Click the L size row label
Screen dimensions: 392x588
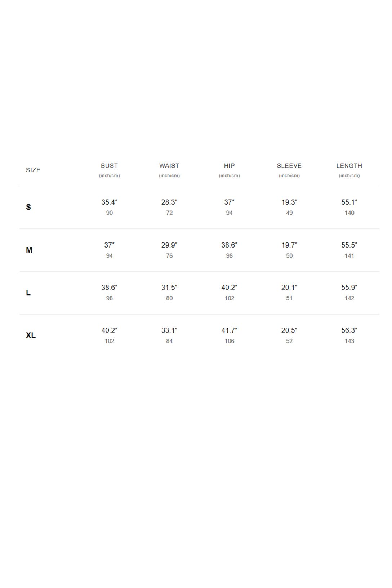28,293
